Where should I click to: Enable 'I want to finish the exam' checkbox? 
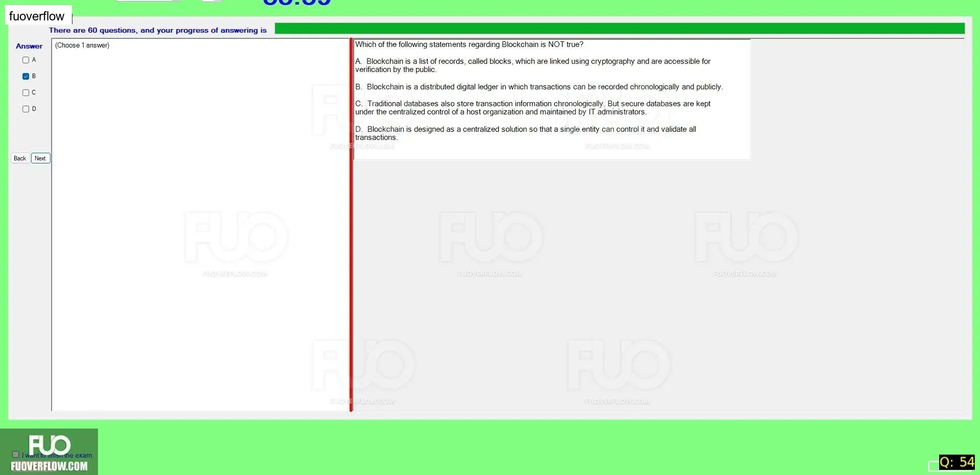[15, 454]
